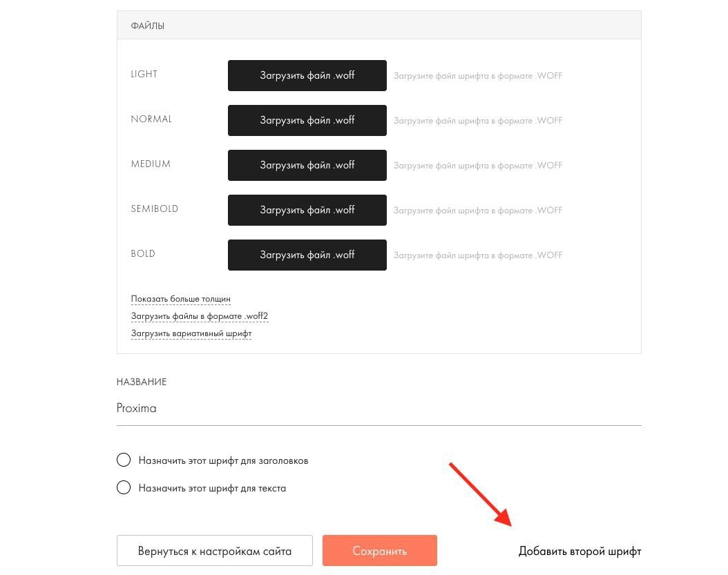Click the 'НАЗВАНИЕ' field label
Image resolution: width=728 pixels, height=575 pixels.
point(142,382)
